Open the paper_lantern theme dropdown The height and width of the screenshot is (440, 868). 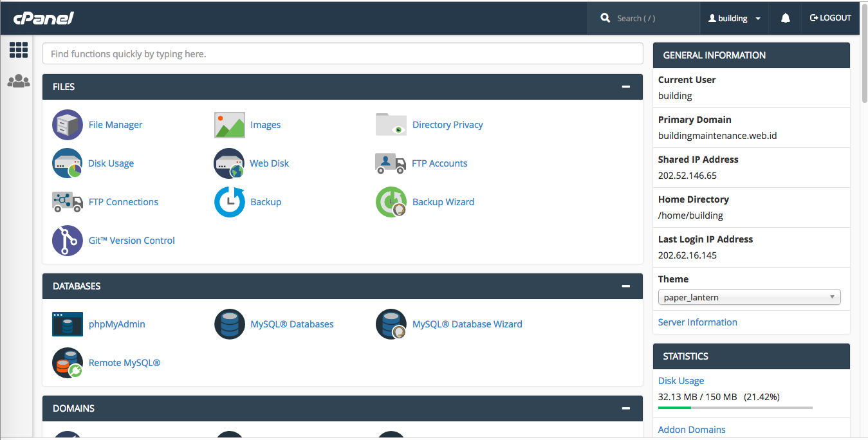click(x=750, y=297)
